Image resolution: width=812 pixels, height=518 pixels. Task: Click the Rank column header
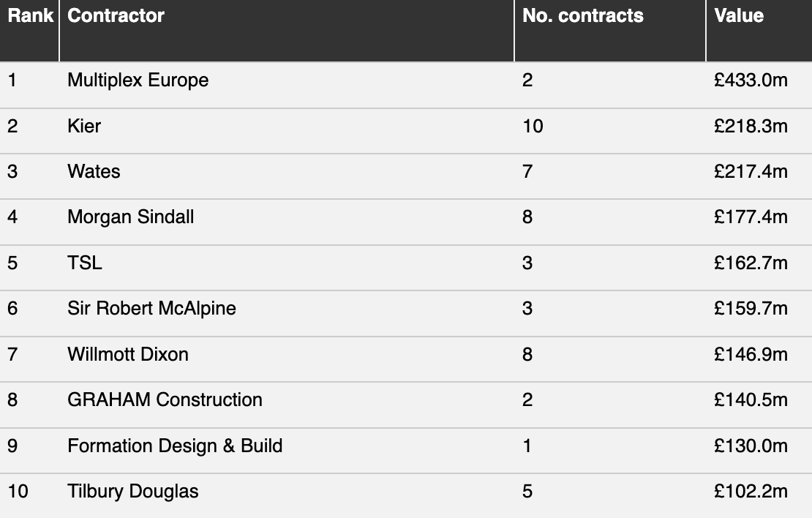(30, 16)
